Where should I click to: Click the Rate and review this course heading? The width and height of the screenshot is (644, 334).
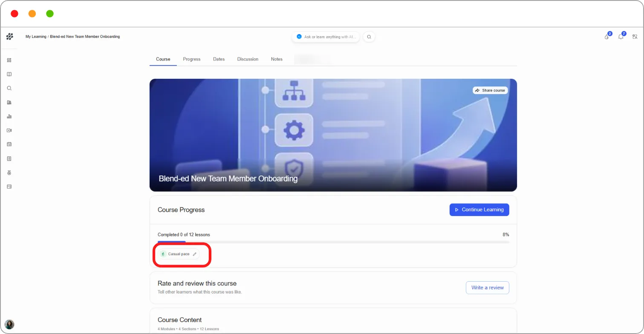pyautogui.click(x=197, y=283)
